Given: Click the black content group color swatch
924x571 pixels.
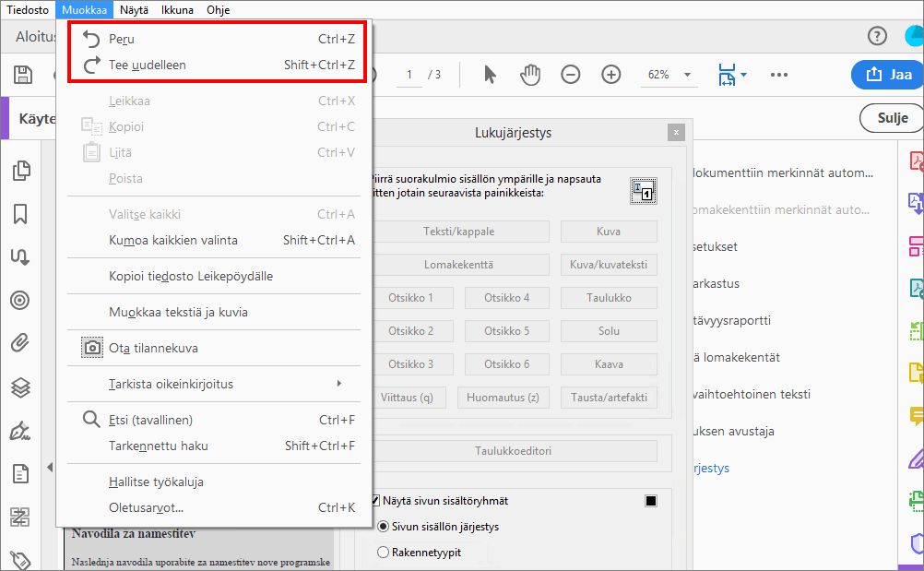Looking at the screenshot, I should pos(650,501).
